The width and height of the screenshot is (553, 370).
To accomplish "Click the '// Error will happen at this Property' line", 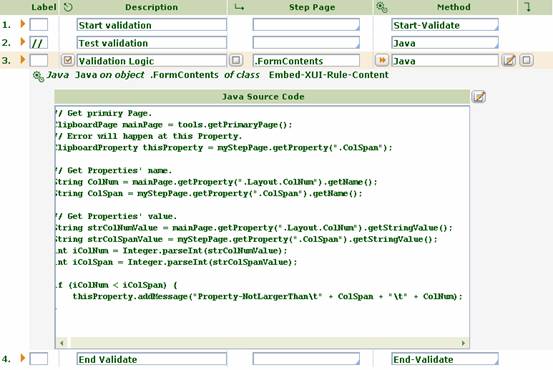I will pyautogui.click(x=149, y=136).
